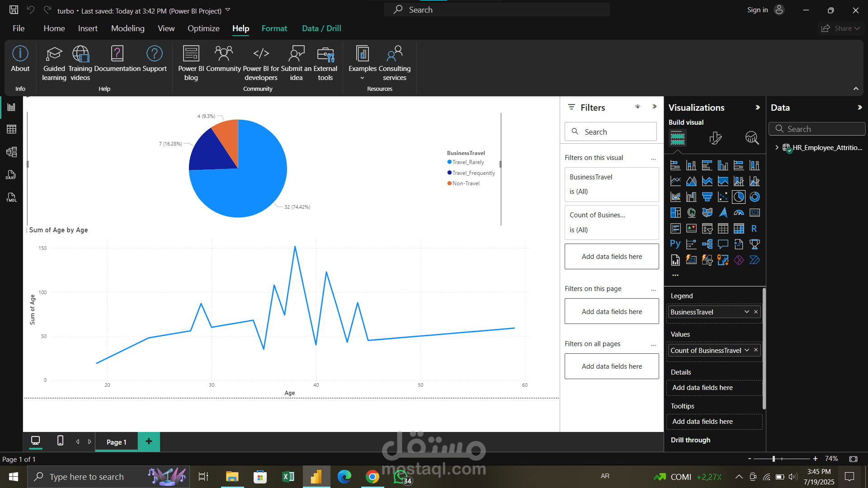Open About info in Help ribbon
868x488 pixels.
20,59
